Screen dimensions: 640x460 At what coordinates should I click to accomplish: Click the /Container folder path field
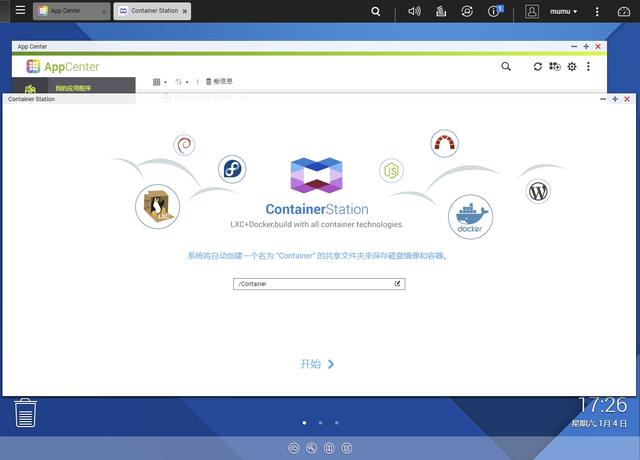tap(312, 284)
